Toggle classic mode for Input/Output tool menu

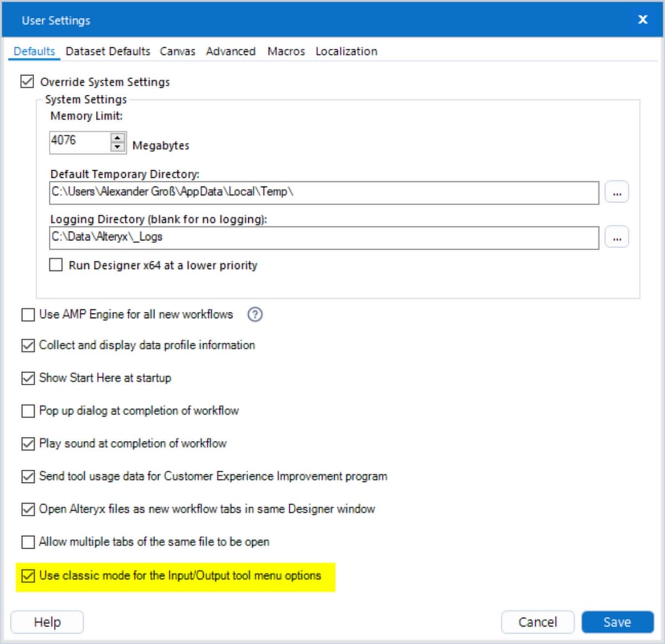coord(28,576)
